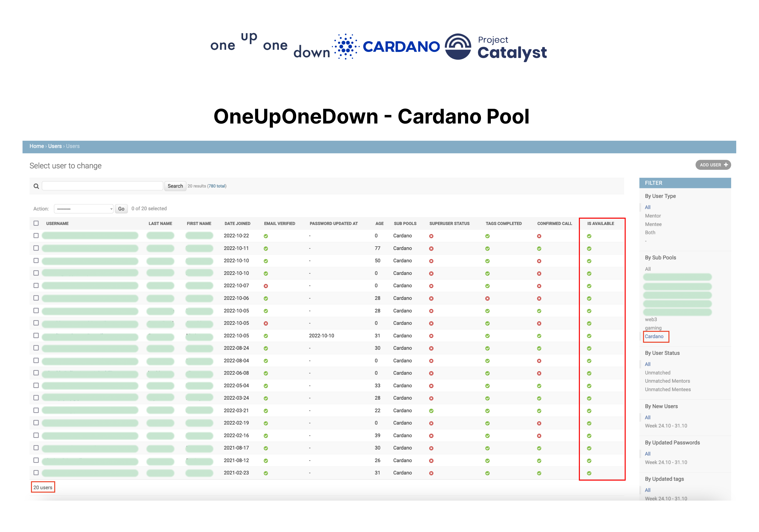
Task: Check the row joined 2022-05-04
Action: click(x=36, y=385)
